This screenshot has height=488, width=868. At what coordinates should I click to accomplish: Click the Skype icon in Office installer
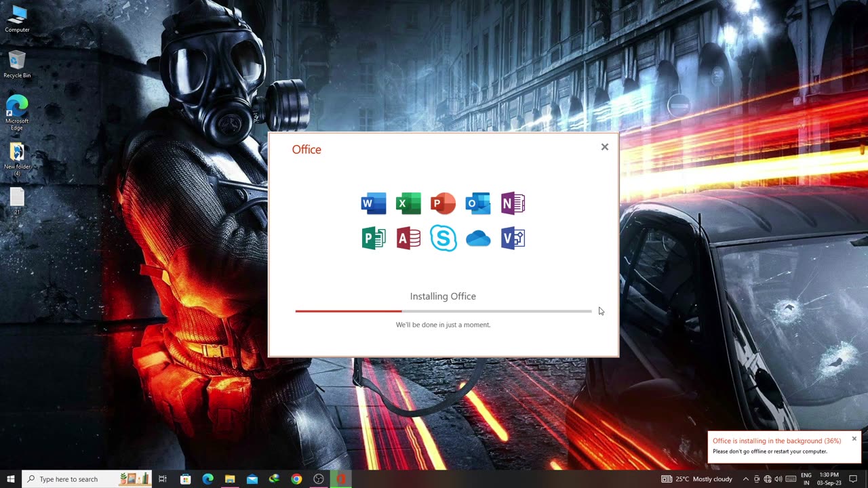pos(443,239)
